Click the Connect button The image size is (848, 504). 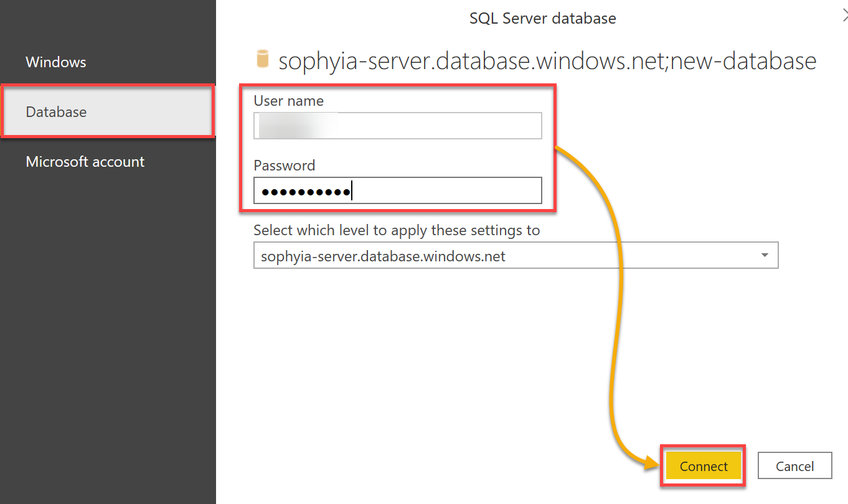704,466
